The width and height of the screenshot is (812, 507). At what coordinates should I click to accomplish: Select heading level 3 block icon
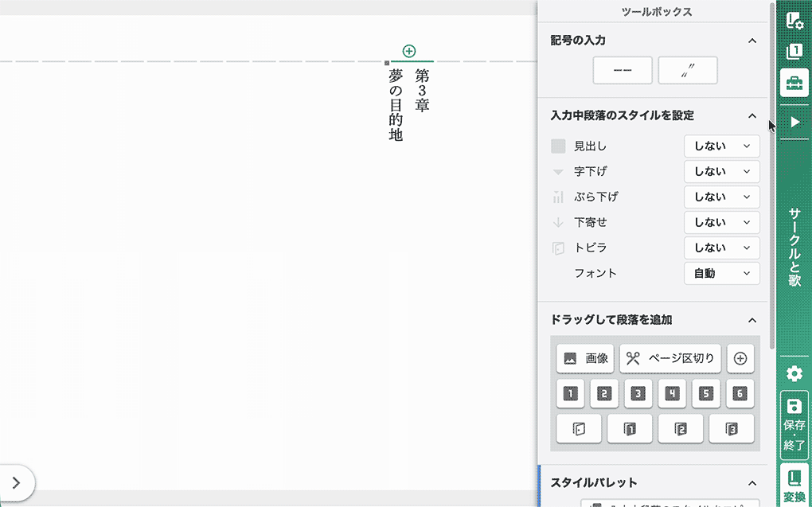coord(638,394)
